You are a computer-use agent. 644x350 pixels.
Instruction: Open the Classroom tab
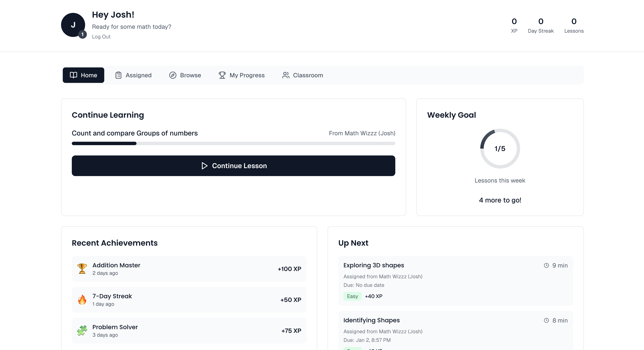click(x=302, y=75)
